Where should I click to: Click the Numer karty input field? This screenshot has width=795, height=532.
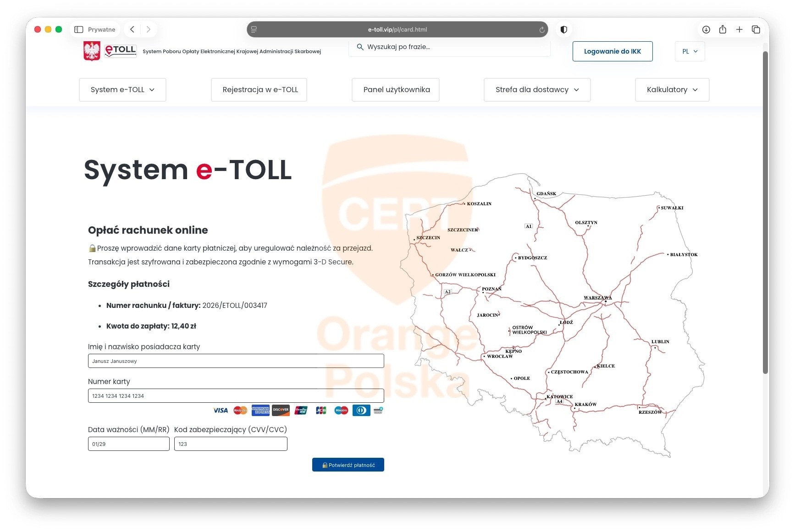[236, 395]
